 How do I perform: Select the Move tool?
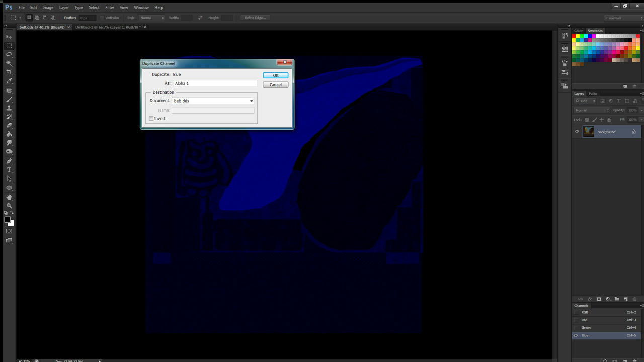pos(9,37)
